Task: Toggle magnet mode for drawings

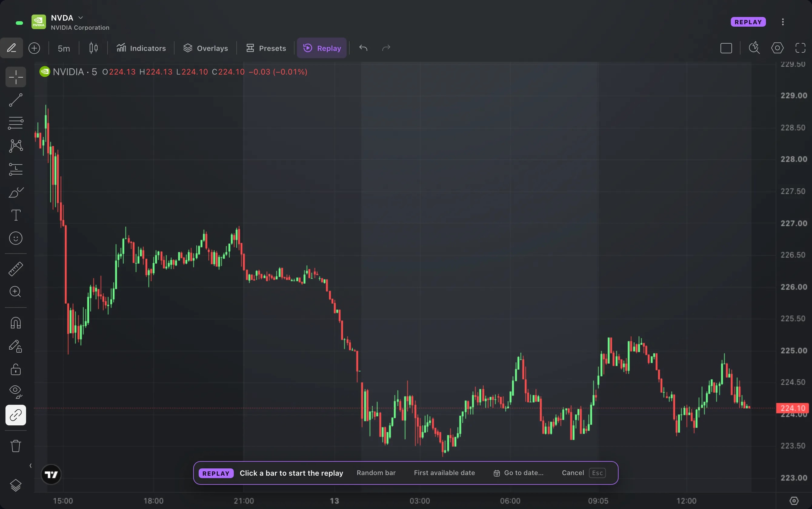Action: point(15,323)
